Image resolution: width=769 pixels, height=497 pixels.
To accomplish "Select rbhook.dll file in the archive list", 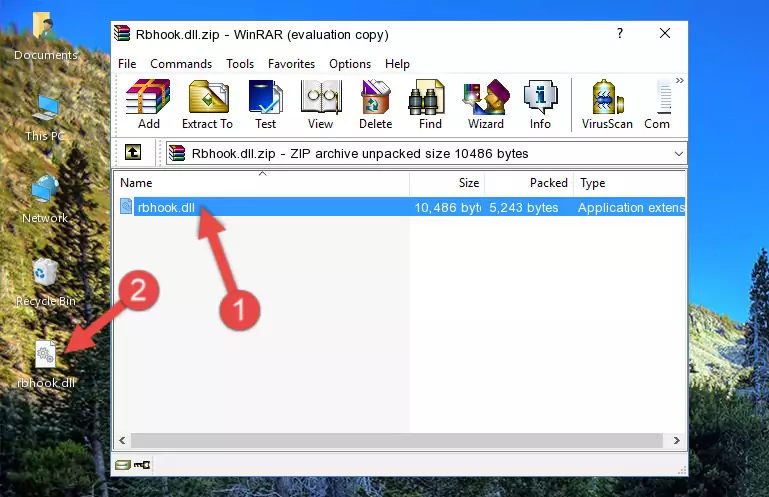I will click(400, 207).
